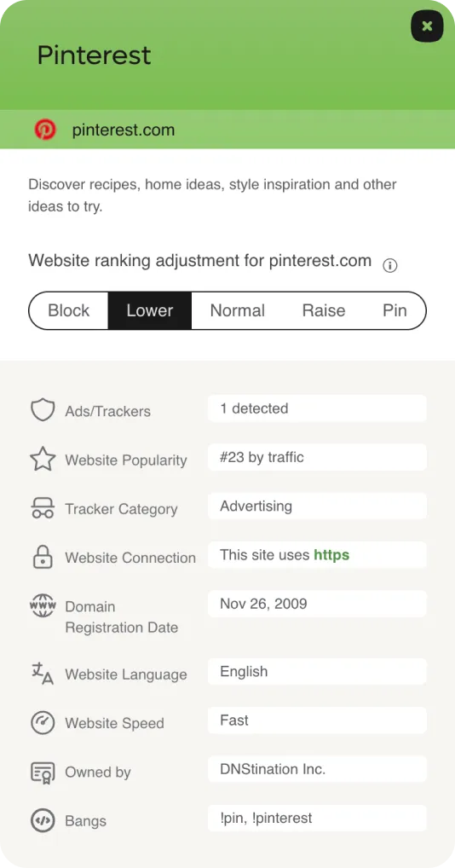Select Pin ranking option
This screenshot has height=868, width=455.
point(395,310)
